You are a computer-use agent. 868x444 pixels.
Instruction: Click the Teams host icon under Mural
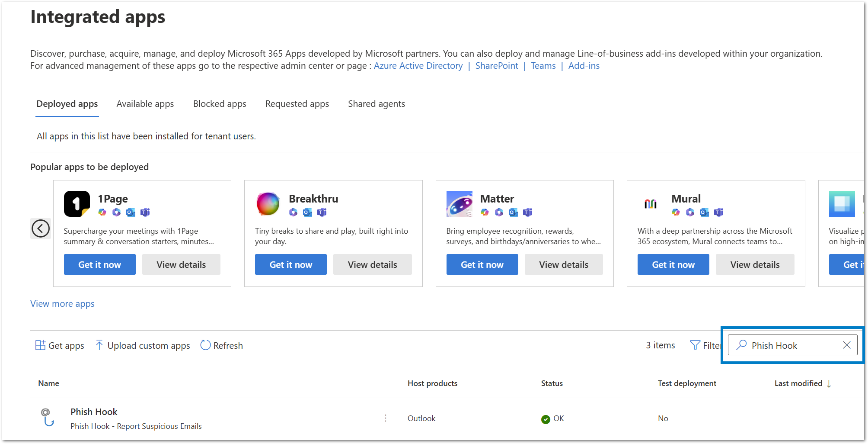pos(718,212)
